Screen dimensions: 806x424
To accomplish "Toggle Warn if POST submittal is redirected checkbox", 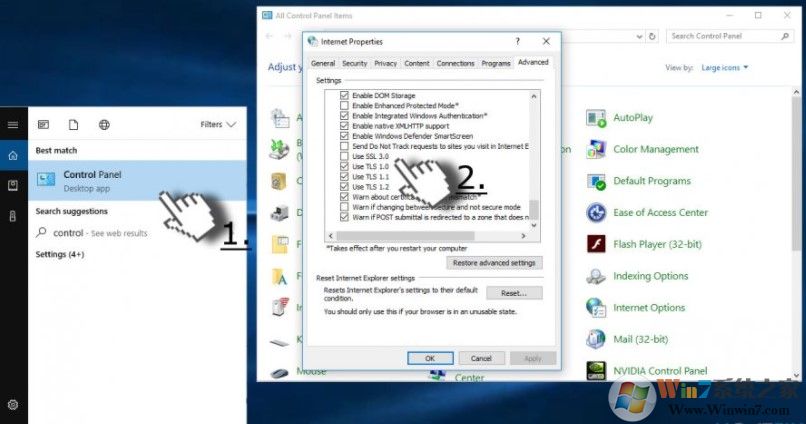I will pos(344,217).
